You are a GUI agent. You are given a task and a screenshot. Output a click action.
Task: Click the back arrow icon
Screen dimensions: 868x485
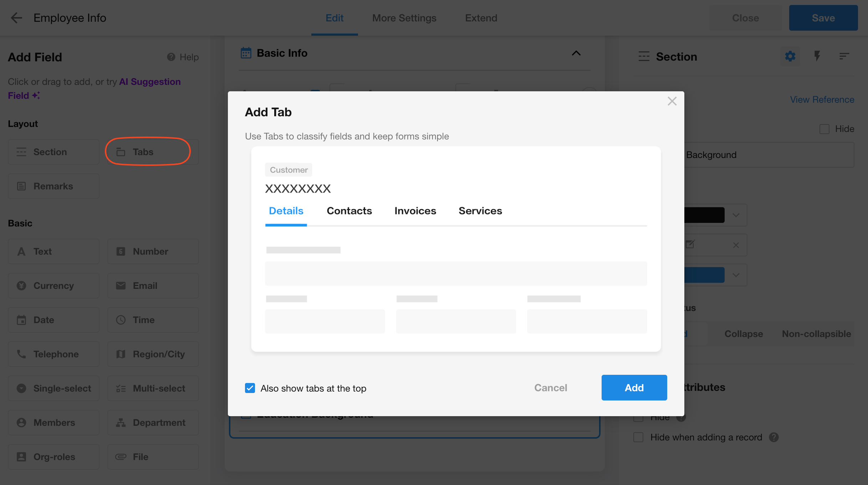pyautogui.click(x=16, y=18)
